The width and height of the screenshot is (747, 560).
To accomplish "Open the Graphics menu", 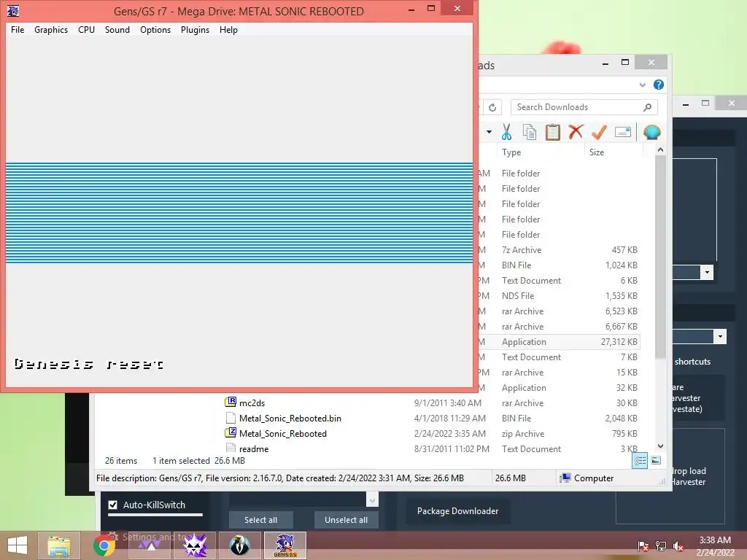I will pyautogui.click(x=51, y=29).
